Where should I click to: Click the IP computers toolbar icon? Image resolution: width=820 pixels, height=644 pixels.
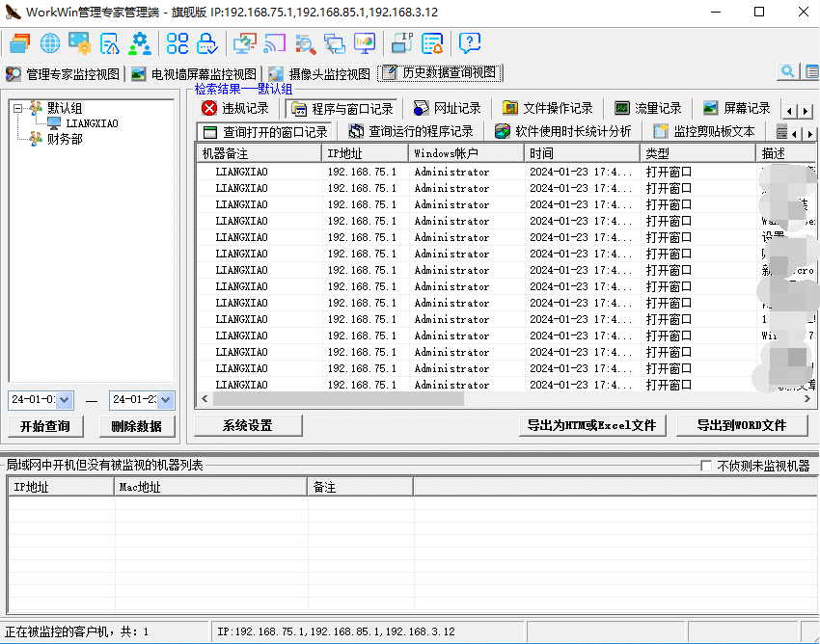[402, 43]
